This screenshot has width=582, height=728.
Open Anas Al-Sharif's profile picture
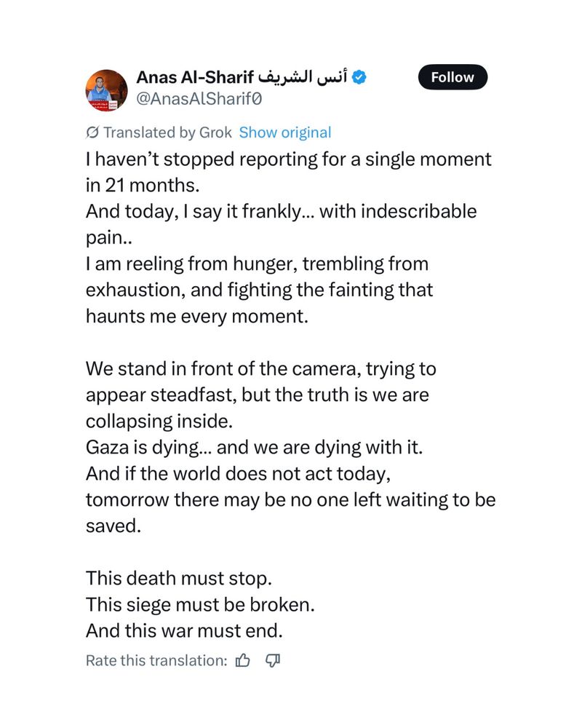pyautogui.click(x=106, y=90)
